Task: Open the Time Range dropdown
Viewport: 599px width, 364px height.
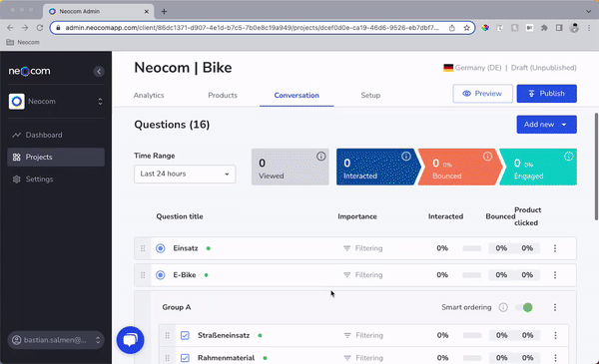Action: pos(185,174)
